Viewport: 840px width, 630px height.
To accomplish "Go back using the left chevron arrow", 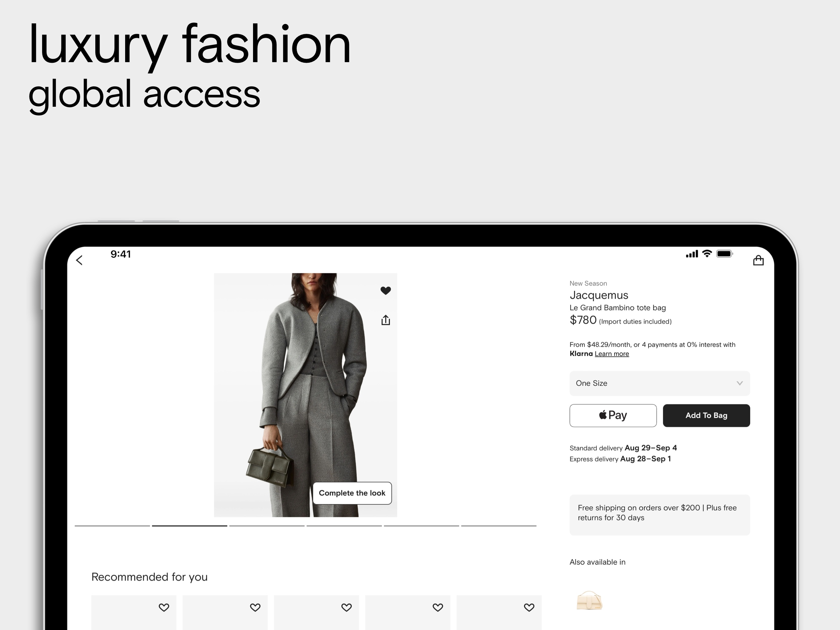I will [79, 260].
